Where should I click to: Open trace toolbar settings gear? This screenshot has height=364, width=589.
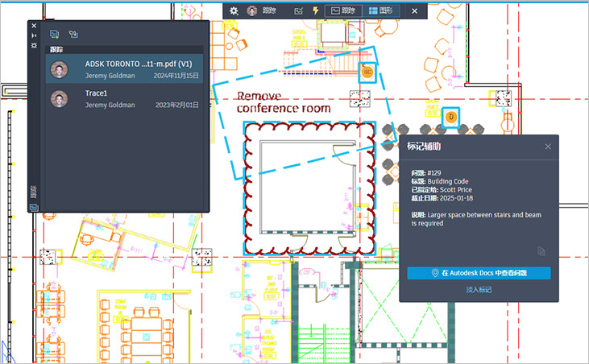[x=234, y=10]
